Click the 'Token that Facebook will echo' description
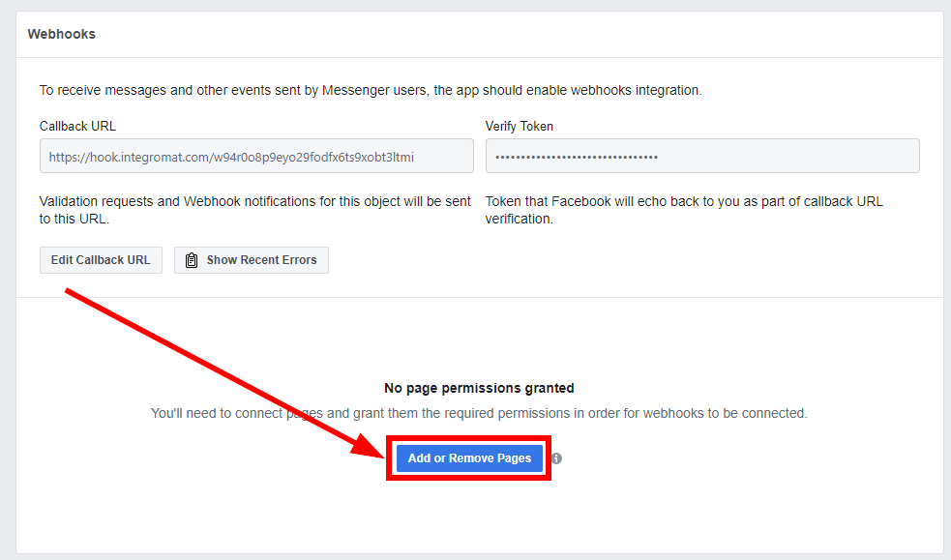Screen dimensions: 951x560 tap(684, 210)
